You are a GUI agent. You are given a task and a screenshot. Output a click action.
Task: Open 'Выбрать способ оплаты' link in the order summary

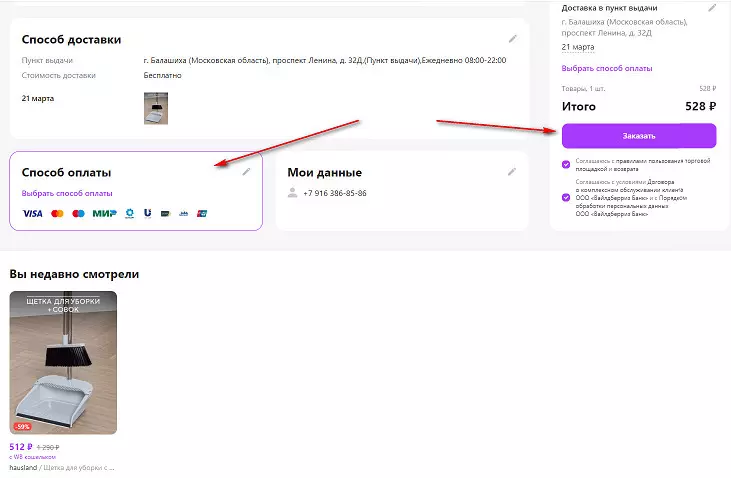(x=607, y=68)
